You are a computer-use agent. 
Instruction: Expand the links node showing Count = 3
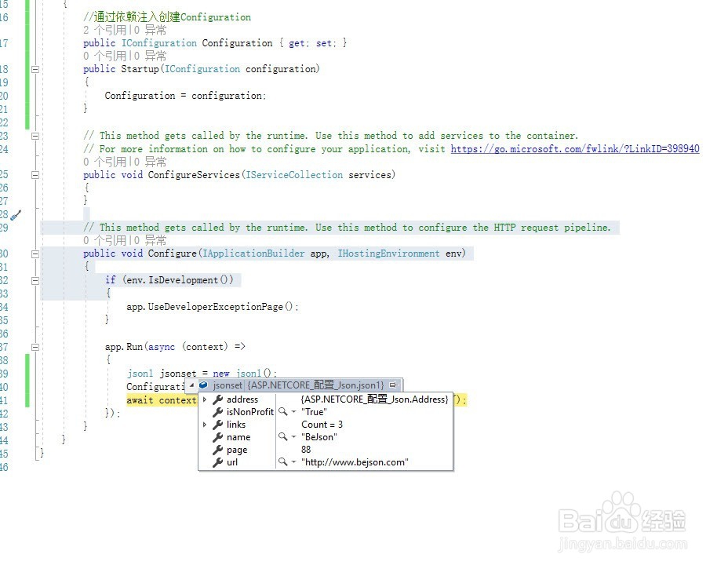pyautogui.click(x=206, y=424)
